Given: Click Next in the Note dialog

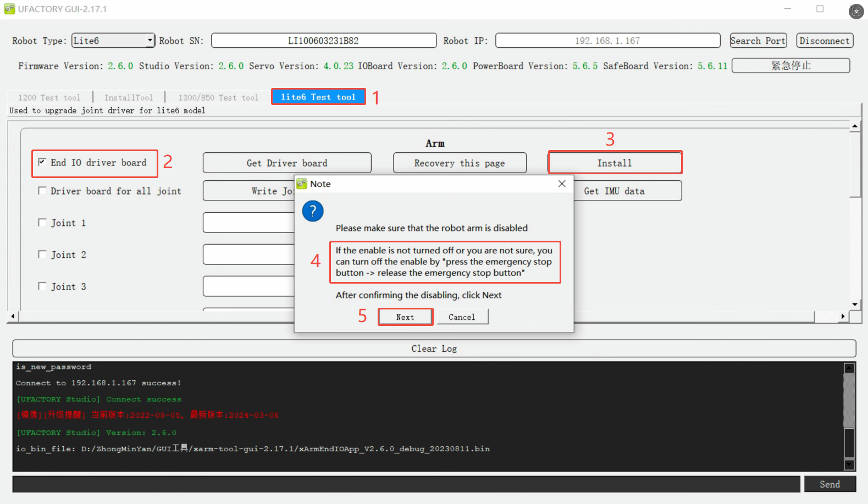Looking at the screenshot, I should 405,317.
